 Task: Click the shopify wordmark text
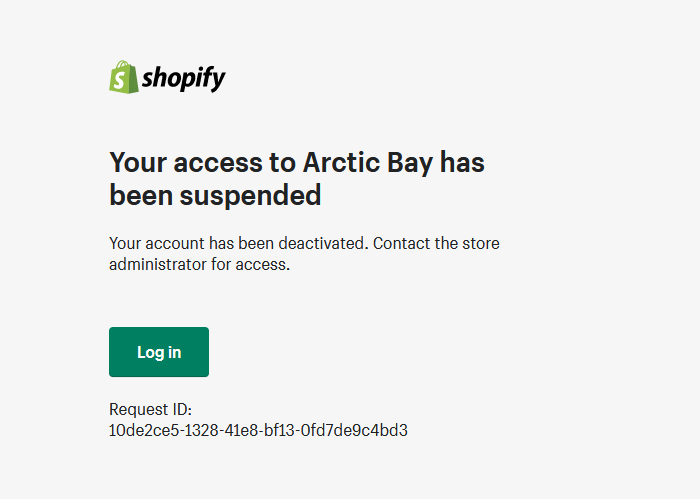[x=183, y=78]
